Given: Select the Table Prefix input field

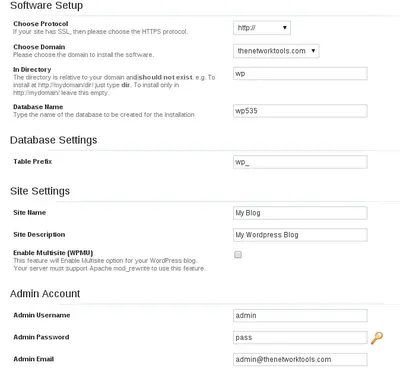Looking at the screenshot, I should coord(300,162).
